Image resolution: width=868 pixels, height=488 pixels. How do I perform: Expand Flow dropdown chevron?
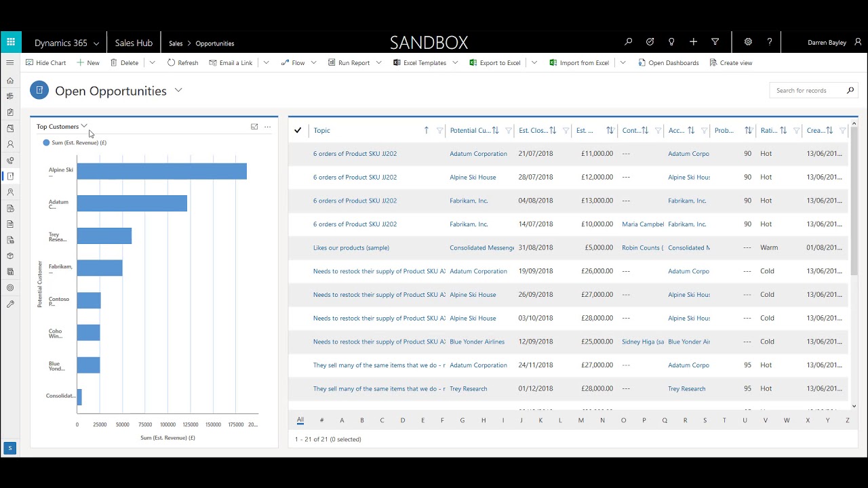click(313, 62)
